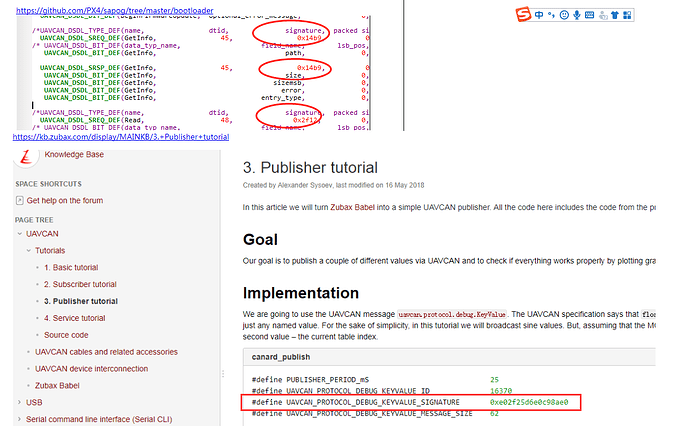The width and height of the screenshot is (690, 433).
Task: Click the Goal section heading
Action: coord(260,240)
